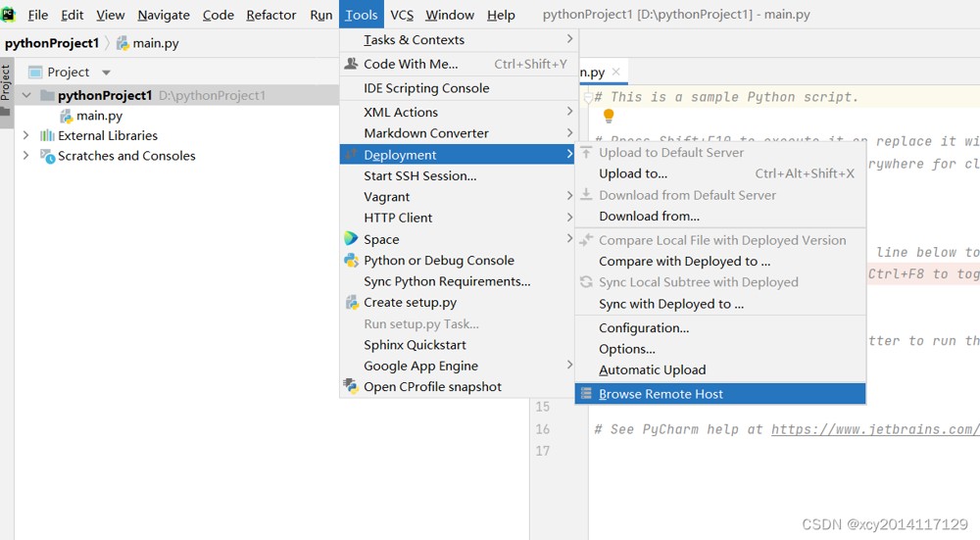The width and height of the screenshot is (980, 540).
Task: Collapse the pythonProject1 tree node
Action: pos(26,95)
